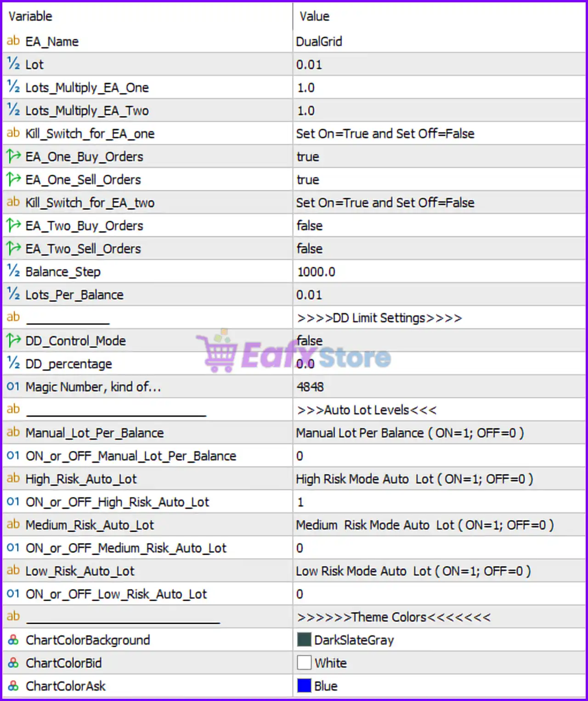Click the Auto Lot Levels section label
This screenshot has width=588, height=701.
pos(366,409)
